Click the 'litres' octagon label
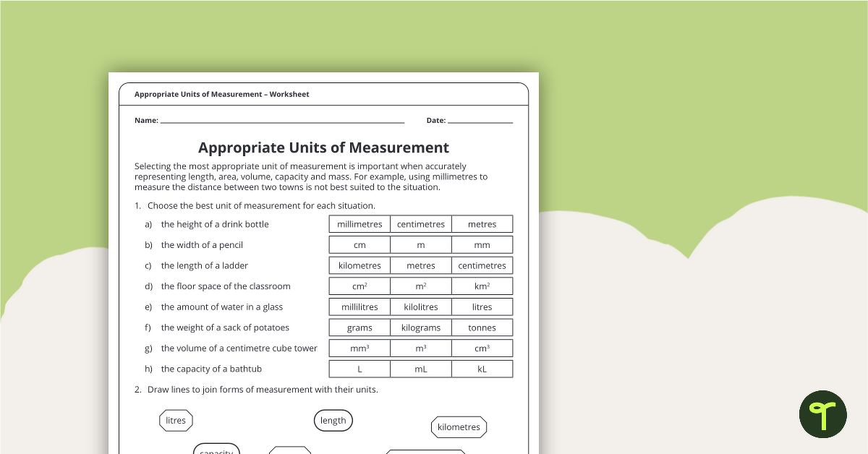 (176, 420)
